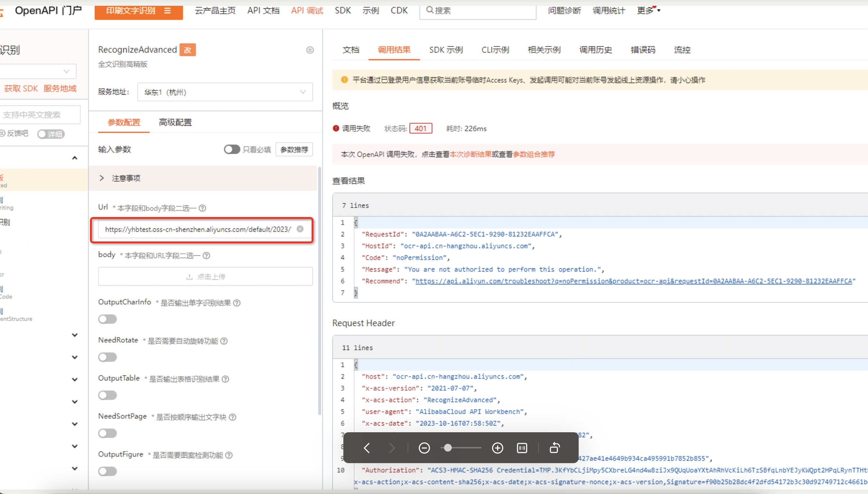The image size is (868, 494).
Task: Rotate the image with viewer toolbar icon
Action: click(554, 448)
